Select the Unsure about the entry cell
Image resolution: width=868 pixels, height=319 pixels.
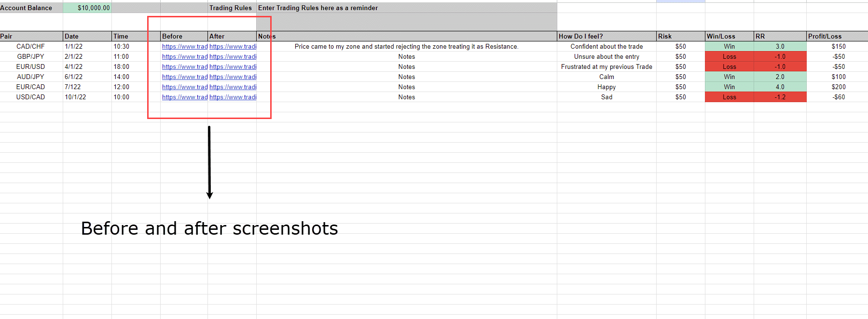[606, 57]
